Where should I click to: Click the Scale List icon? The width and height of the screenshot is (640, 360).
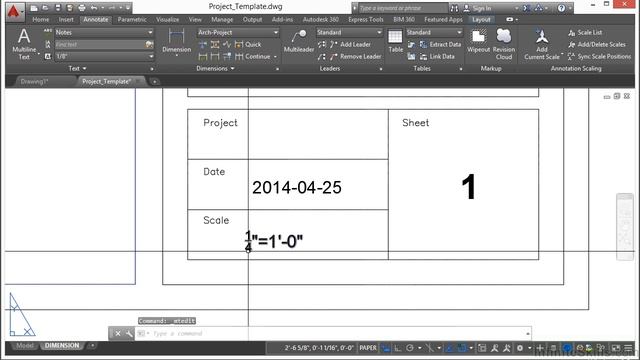[572, 33]
